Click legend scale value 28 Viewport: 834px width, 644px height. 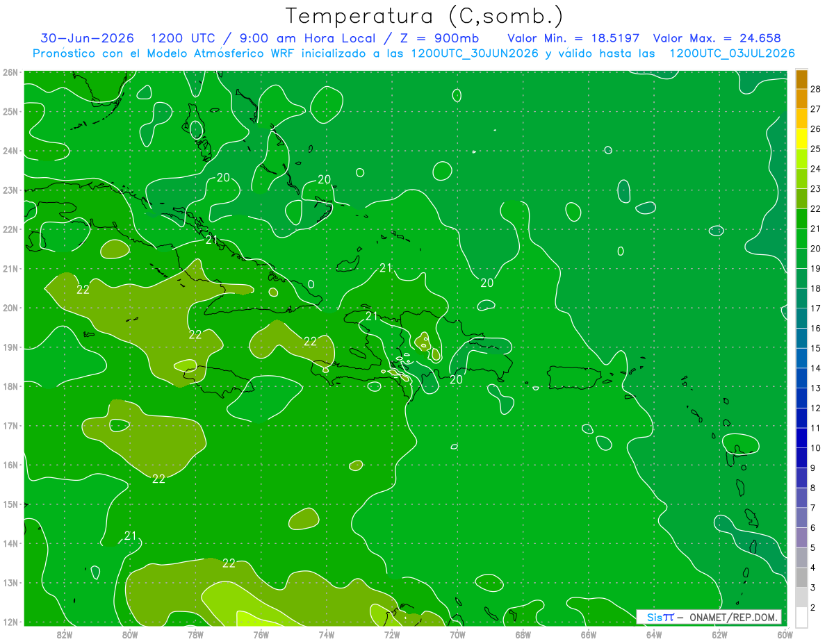pos(816,89)
